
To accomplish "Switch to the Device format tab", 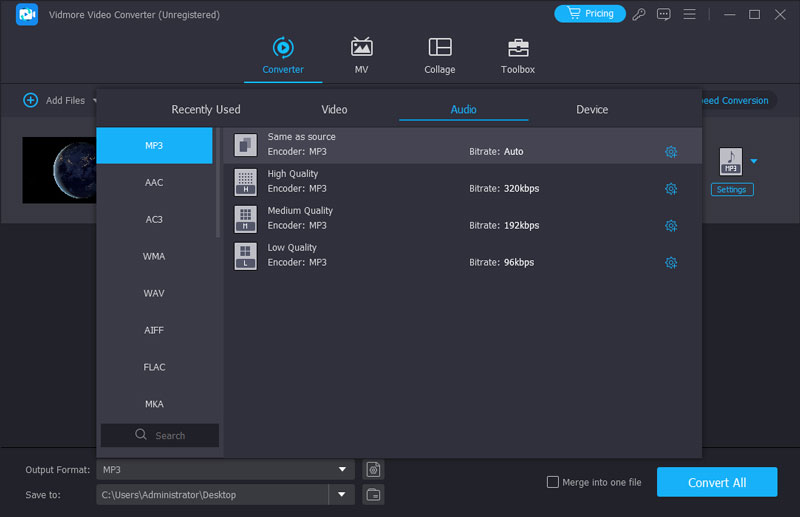I will 592,110.
